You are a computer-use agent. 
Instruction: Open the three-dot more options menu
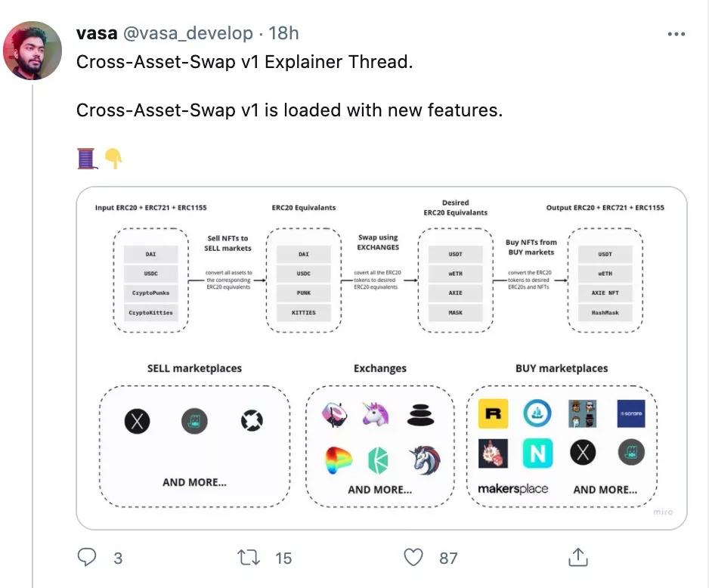676,34
